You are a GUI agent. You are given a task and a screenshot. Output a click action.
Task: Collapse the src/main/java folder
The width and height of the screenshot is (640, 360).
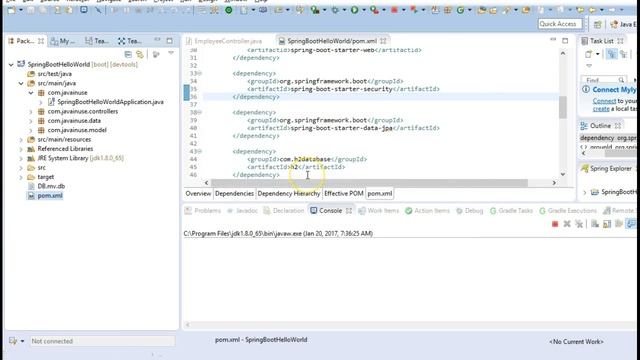click(21, 83)
